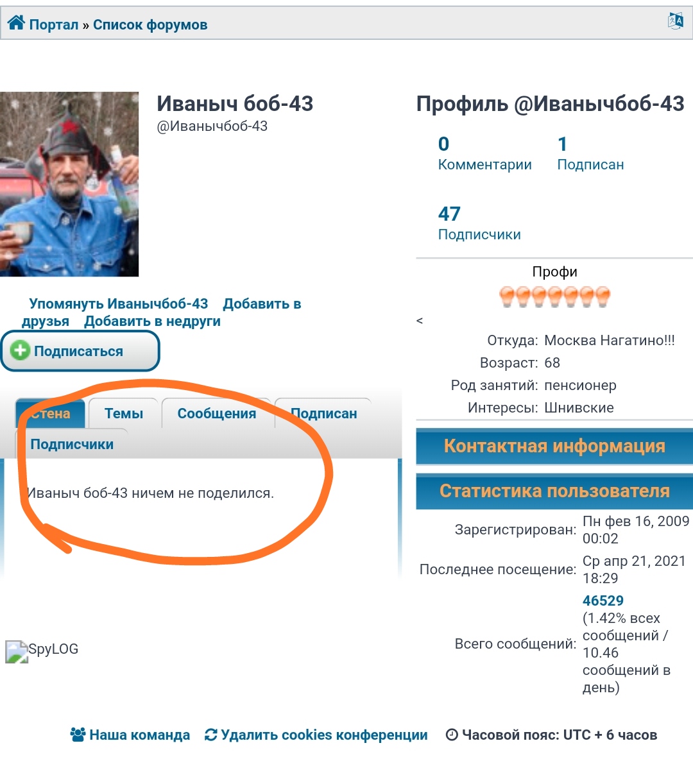Open the user's avatar photo

(69, 184)
